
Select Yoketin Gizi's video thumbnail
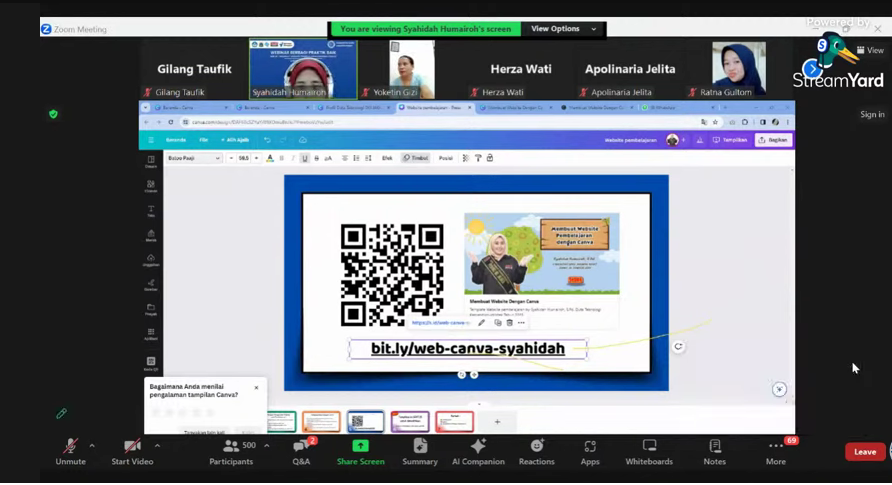point(412,69)
